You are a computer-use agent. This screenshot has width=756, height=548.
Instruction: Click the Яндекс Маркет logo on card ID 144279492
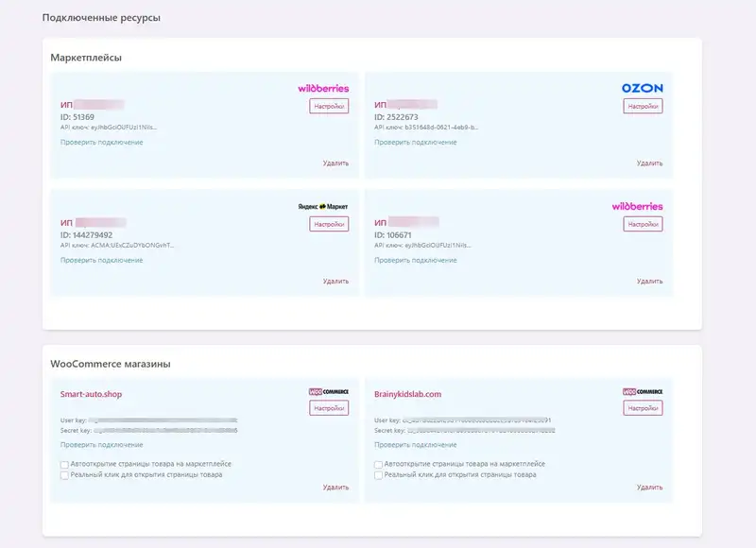322,206
